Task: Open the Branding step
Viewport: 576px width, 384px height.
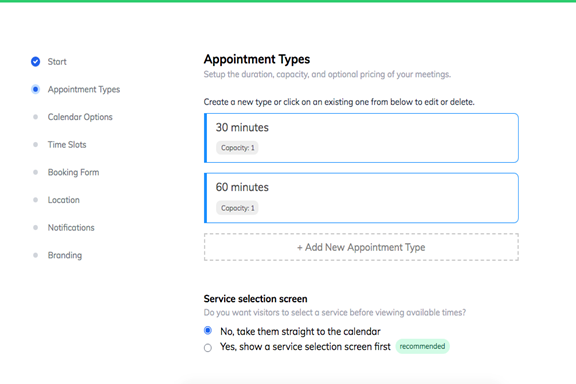Action: tap(65, 255)
